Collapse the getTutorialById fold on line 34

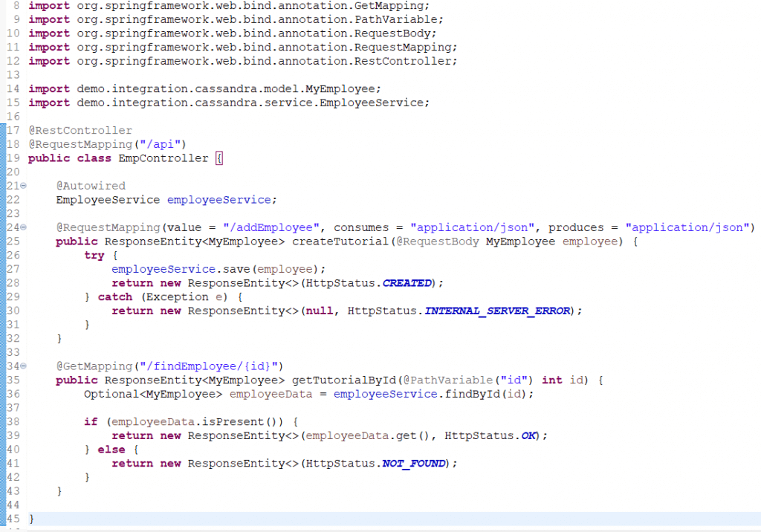click(23, 366)
